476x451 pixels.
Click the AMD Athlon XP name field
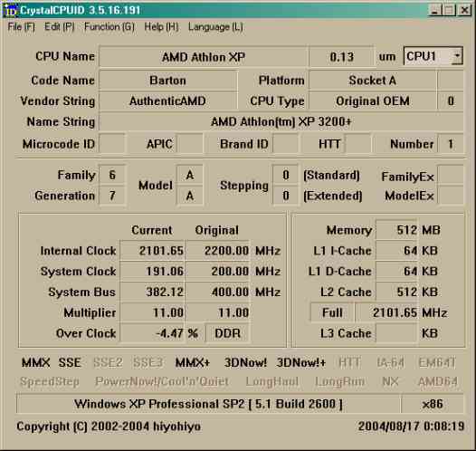pos(204,56)
